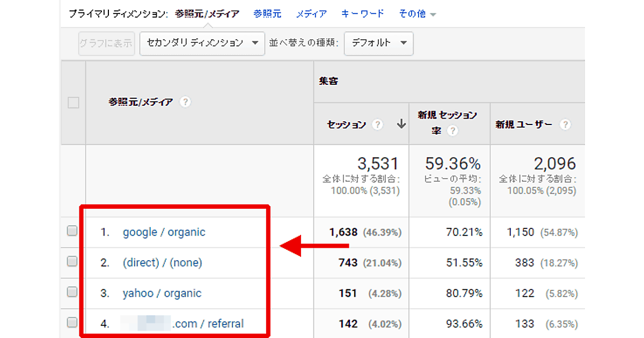
Task: Open the デフォルト sort type dropdown
Action: pyautogui.click(x=378, y=43)
